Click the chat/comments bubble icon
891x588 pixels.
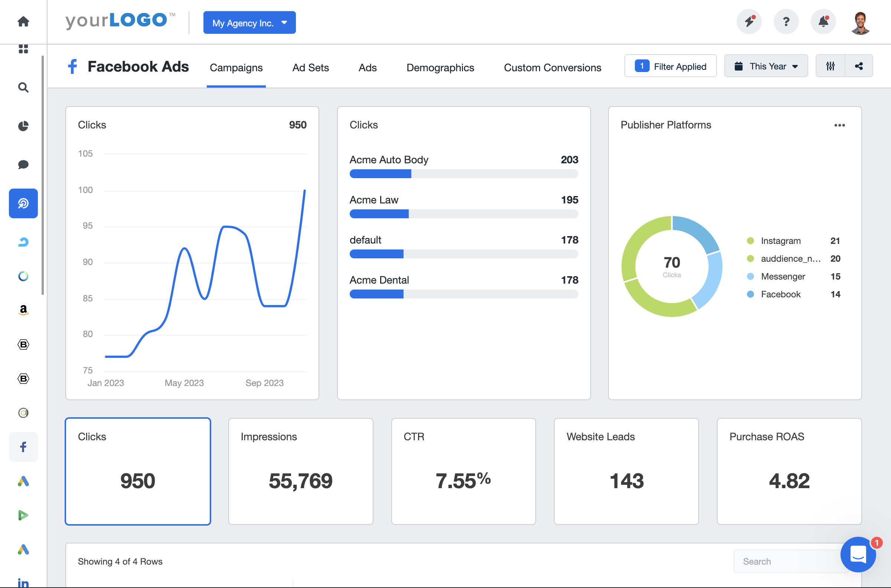pyautogui.click(x=22, y=163)
